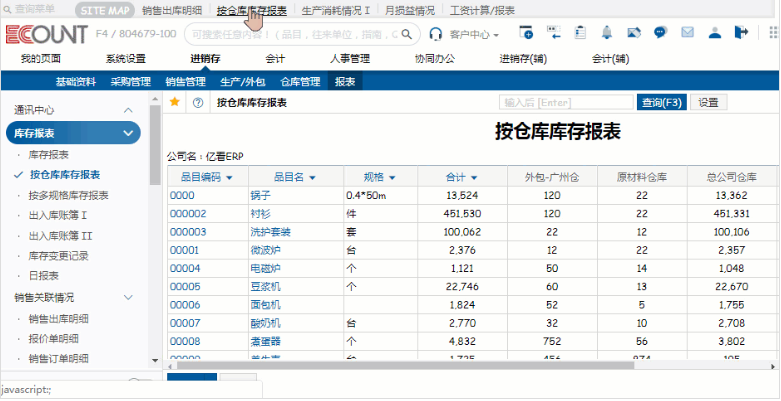The image size is (781, 401).
Task: Click the 总公司仓库 value 22,670
Action: point(732,286)
